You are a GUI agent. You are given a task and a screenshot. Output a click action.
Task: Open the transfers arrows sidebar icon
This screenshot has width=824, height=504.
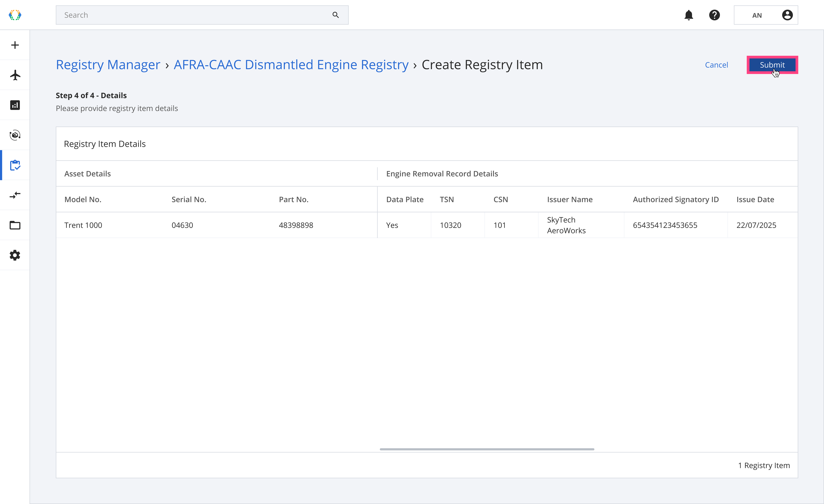pos(15,195)
